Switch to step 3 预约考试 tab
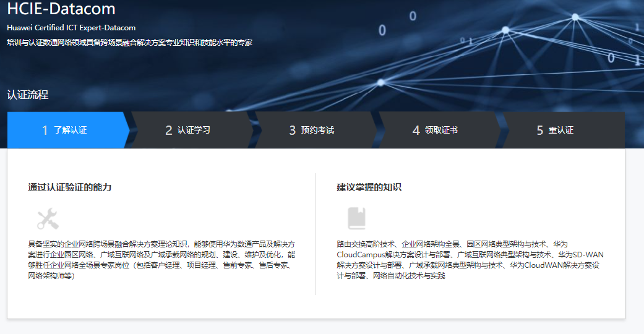This screenshot has height=334, width=644. [x=316, y=130]
